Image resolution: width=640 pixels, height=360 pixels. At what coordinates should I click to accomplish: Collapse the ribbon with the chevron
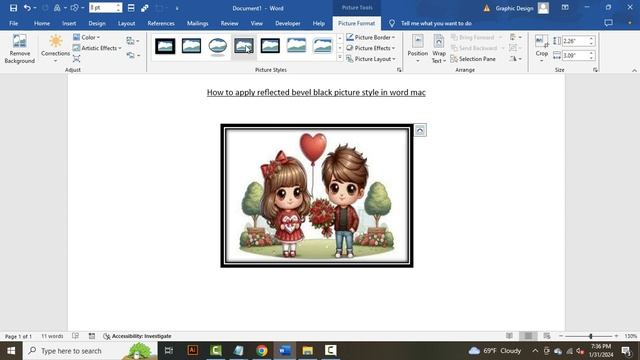pos(634,70)
